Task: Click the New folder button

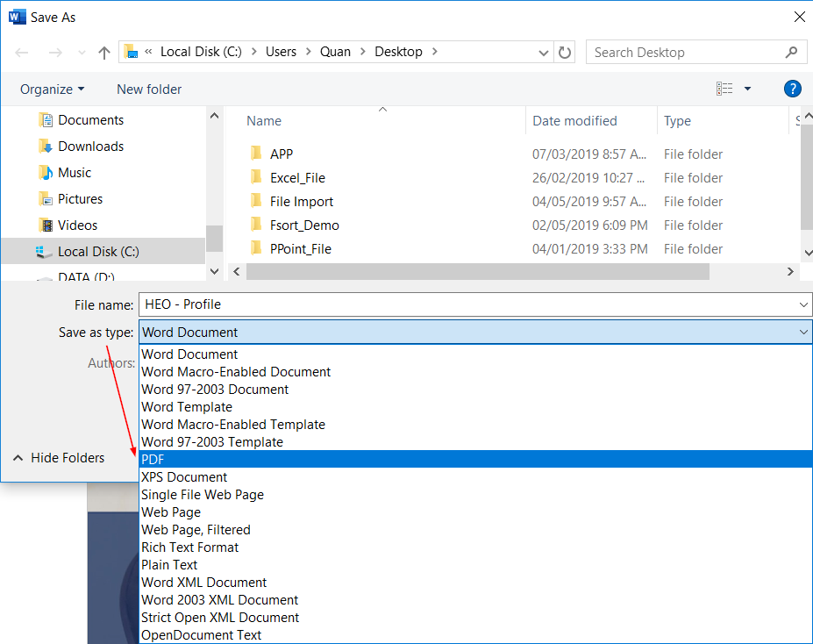Action: (149, 89)
